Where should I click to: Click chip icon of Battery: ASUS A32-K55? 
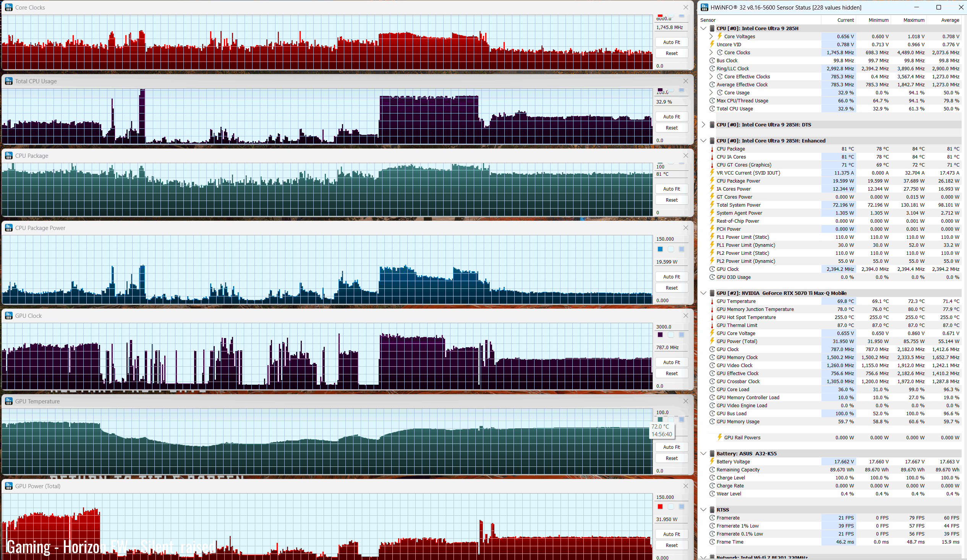[712, 453]
